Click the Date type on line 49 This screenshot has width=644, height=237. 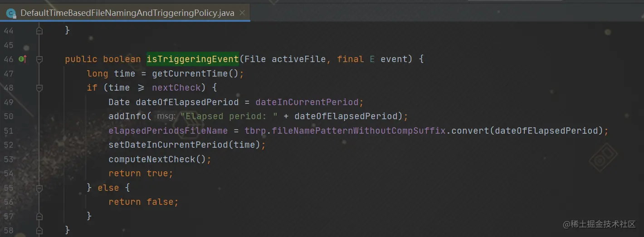119,102
